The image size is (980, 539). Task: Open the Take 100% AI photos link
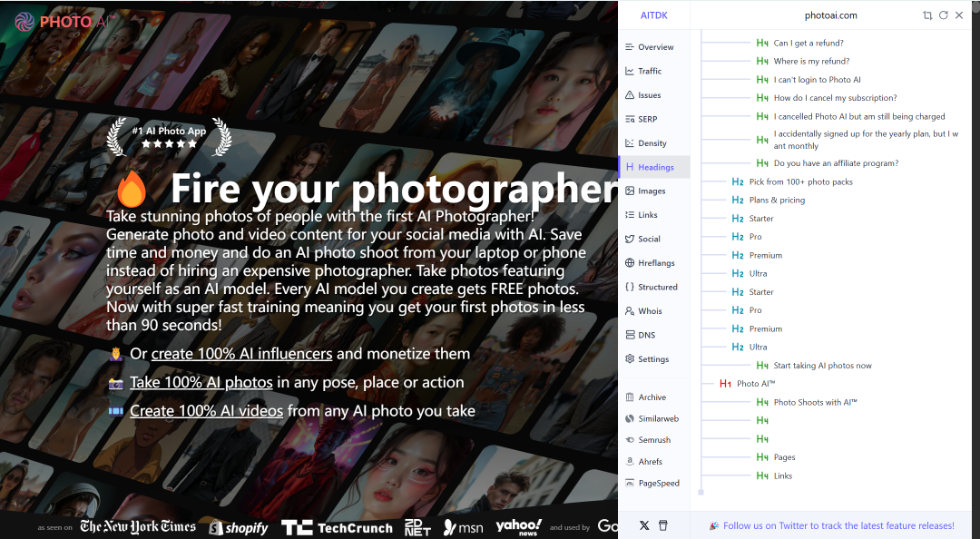[x=201, y=382]
